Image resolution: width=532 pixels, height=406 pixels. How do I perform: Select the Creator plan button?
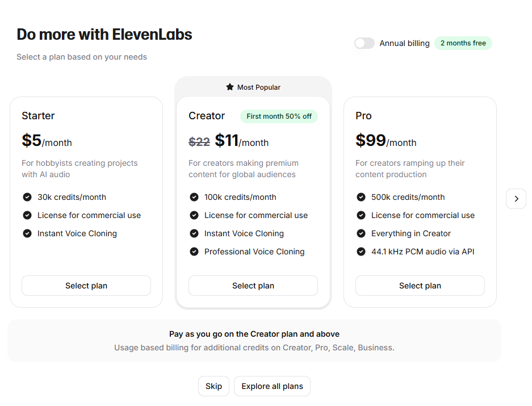point(253,286)
